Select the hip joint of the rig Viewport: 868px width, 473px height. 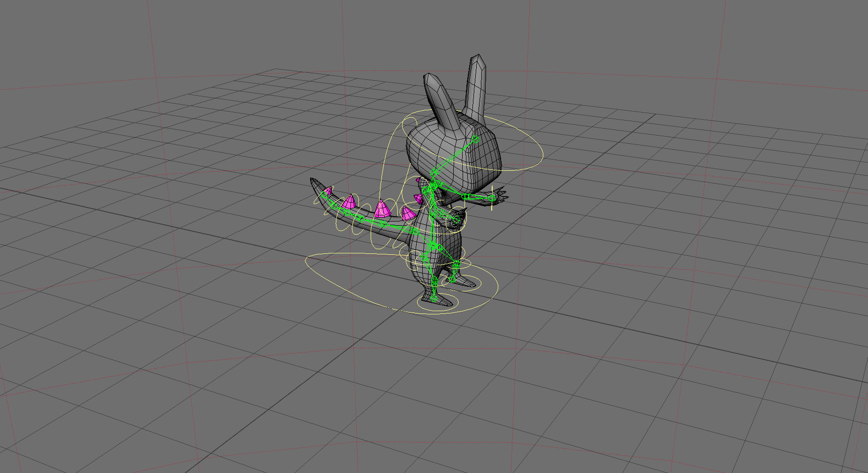434,245
